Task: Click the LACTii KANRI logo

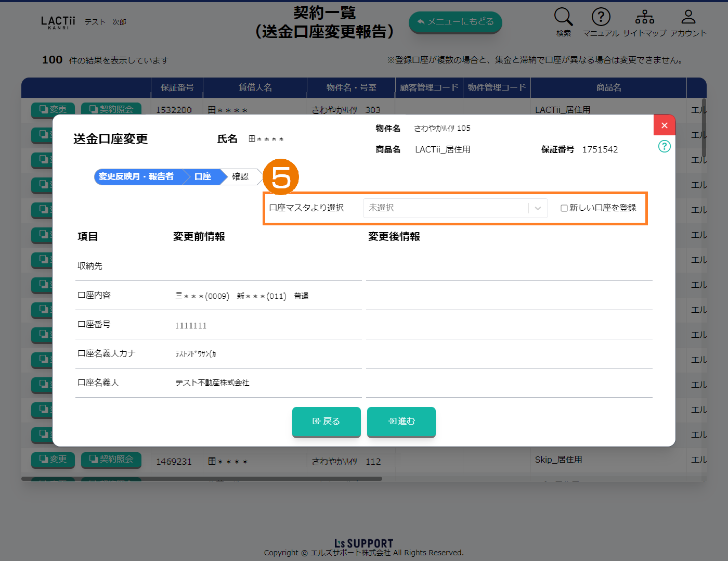Action: coord(58,22)
